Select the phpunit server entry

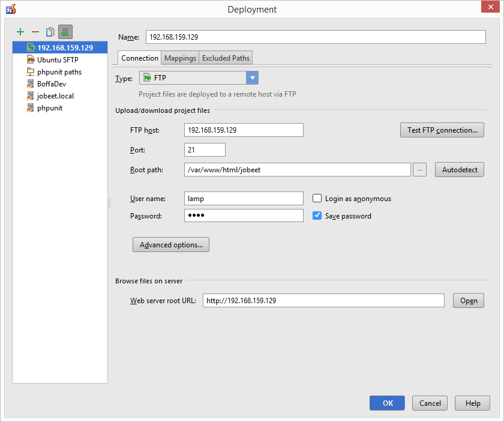(x=60, y=108)
